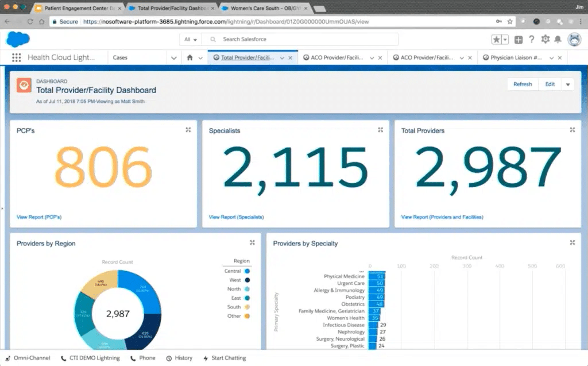Screen dimensions: 588x366
Task: Open the Notifications bell
Action: pyautogui.click(x=558, y=40)
